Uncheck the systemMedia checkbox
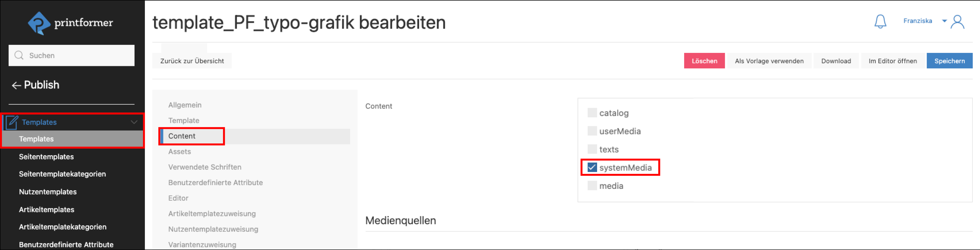 coord(592,167)
